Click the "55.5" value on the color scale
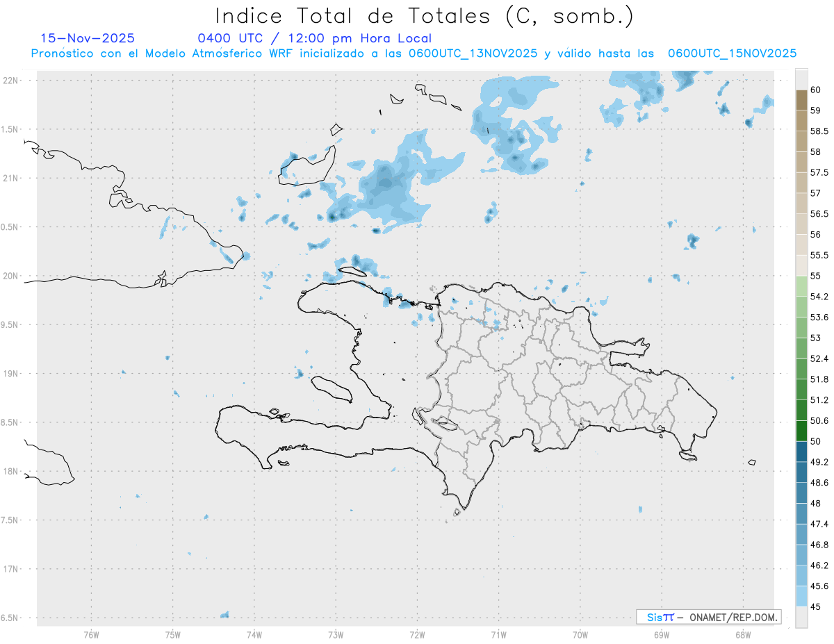This screenshot has width=834, height=644. coord(819,255)
